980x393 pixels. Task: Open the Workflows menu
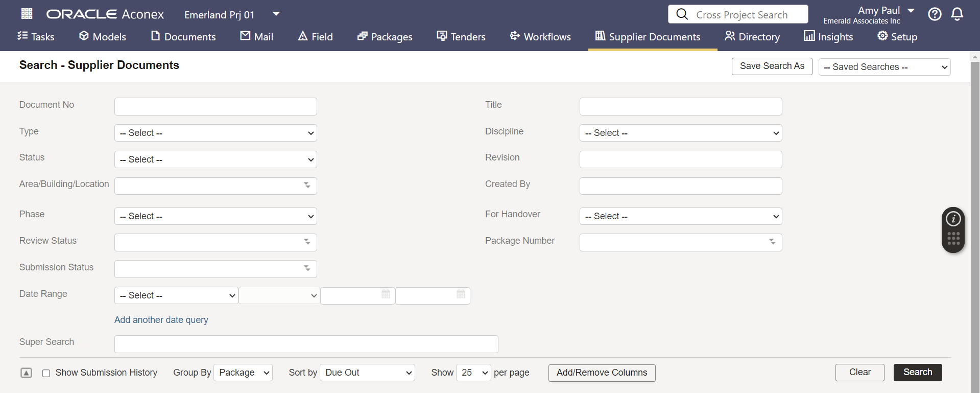click(540, 37)
